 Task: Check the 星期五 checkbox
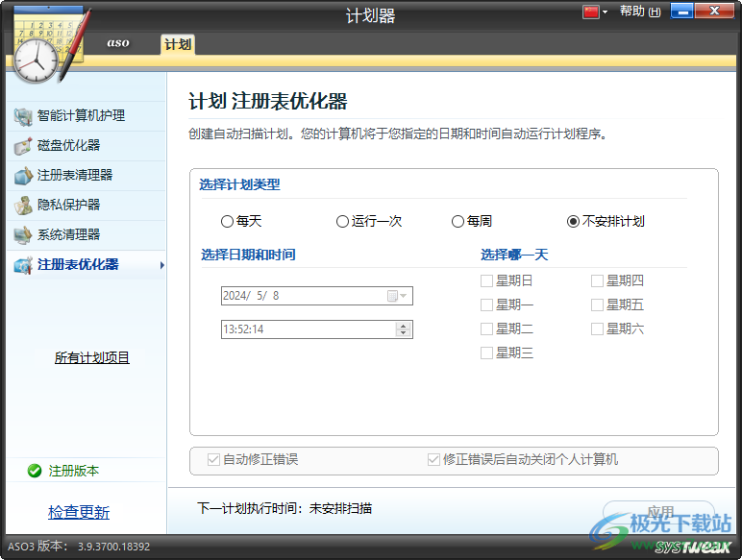click(597, 305)
